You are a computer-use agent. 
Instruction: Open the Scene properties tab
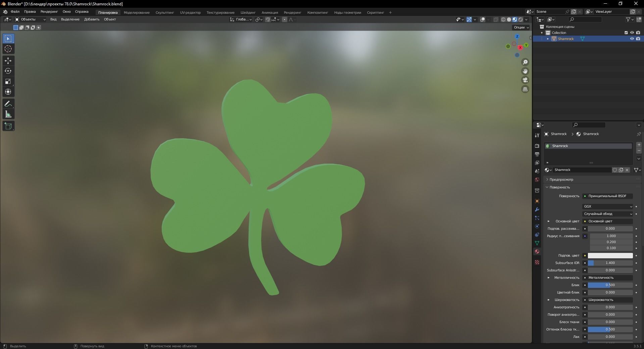(x=537, y=171)
